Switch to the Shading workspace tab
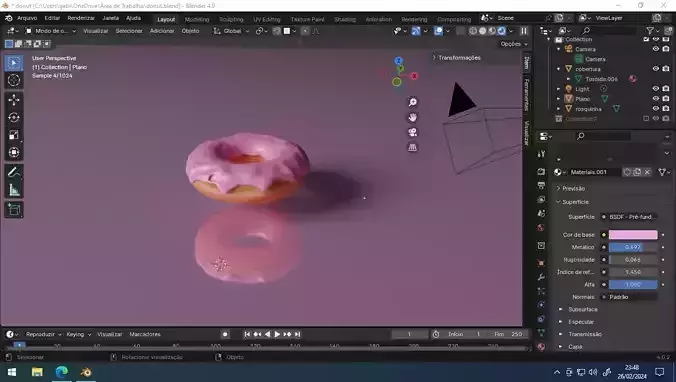 click(345, 19)
